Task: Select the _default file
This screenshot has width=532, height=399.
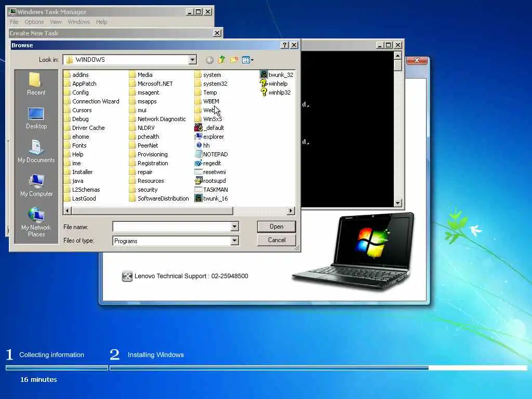Action: pyautogui.click(x=209, y=128)
